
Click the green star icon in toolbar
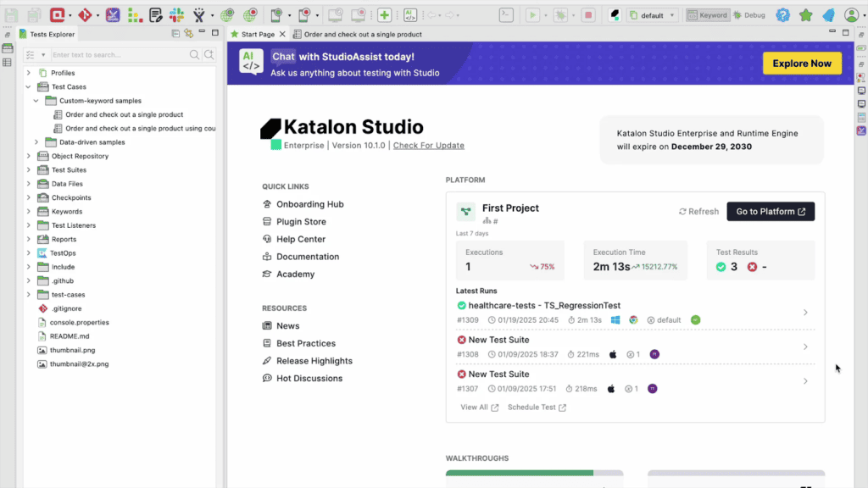pyautogui.click(x=805, y=15)
